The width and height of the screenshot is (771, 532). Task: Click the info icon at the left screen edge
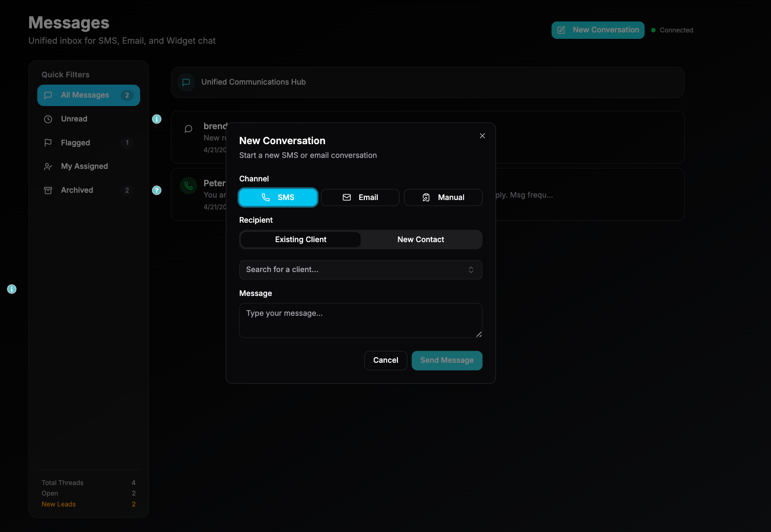pyautogui.click(x=12, y=289)
